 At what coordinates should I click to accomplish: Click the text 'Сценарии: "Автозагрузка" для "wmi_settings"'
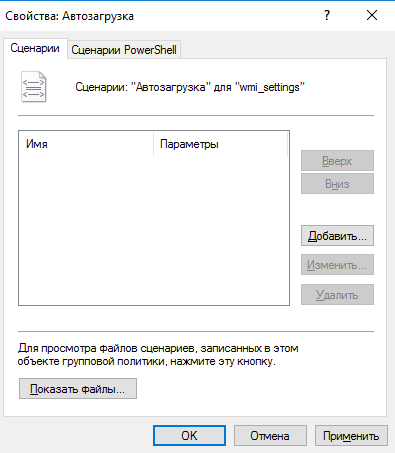[190, 87]
